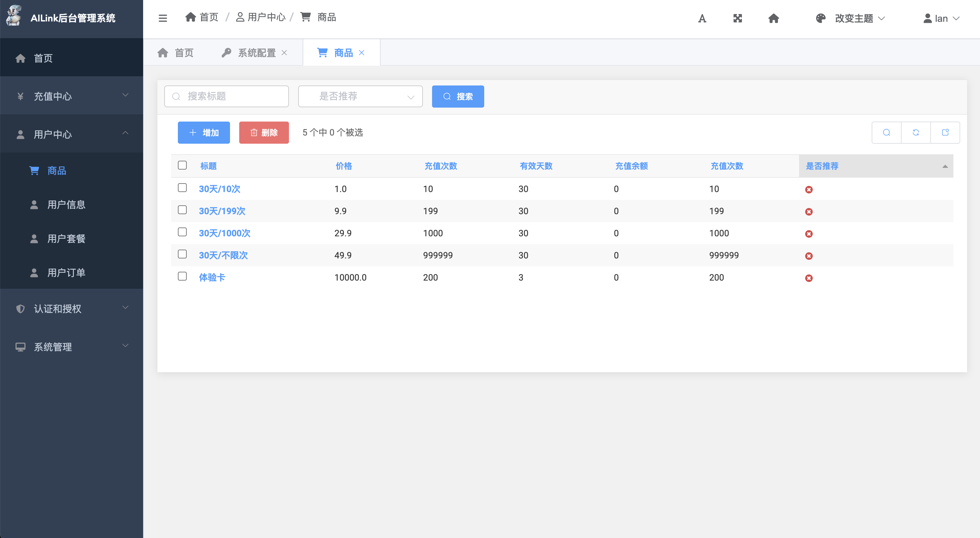Collapse the 用户中心 sidebar menu
This screenshot has width=980, height=538.
[72, 134]
